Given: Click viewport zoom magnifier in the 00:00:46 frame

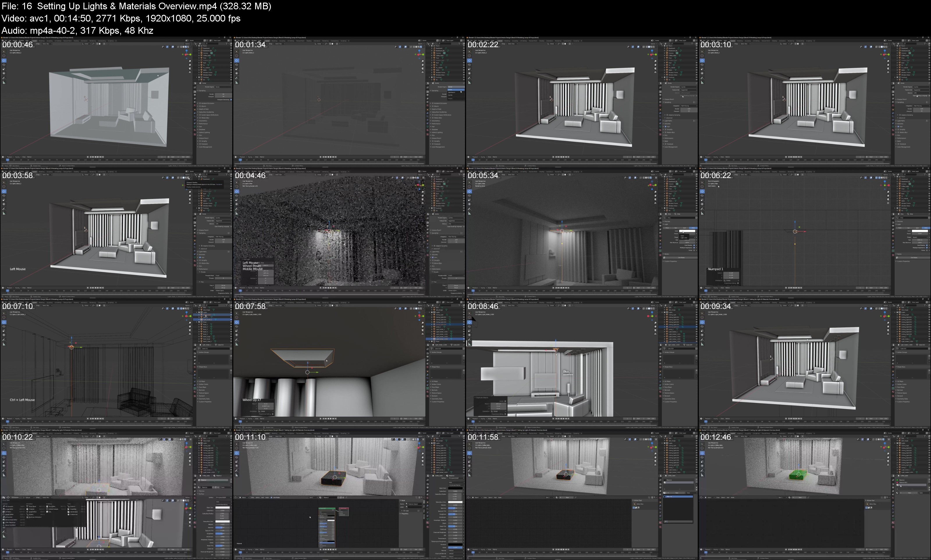Looking at the screenshot, I should [190, 61].
